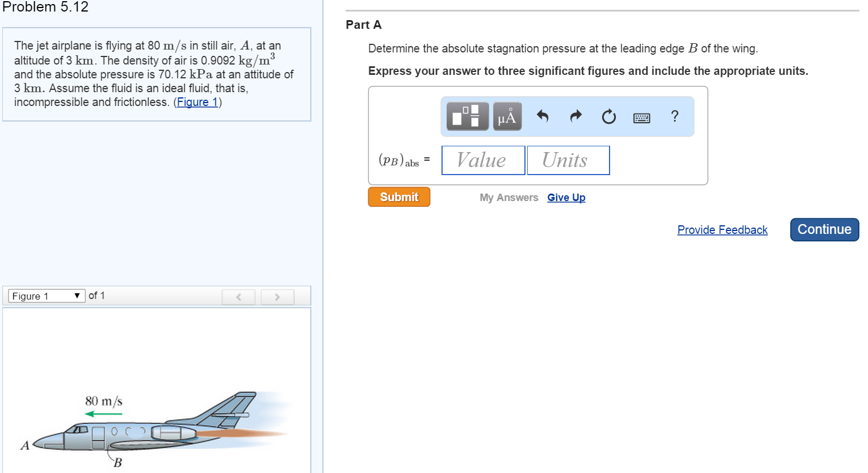The image size is (868, 473).
Task: Click the question mark help icon
Action: 674,116
